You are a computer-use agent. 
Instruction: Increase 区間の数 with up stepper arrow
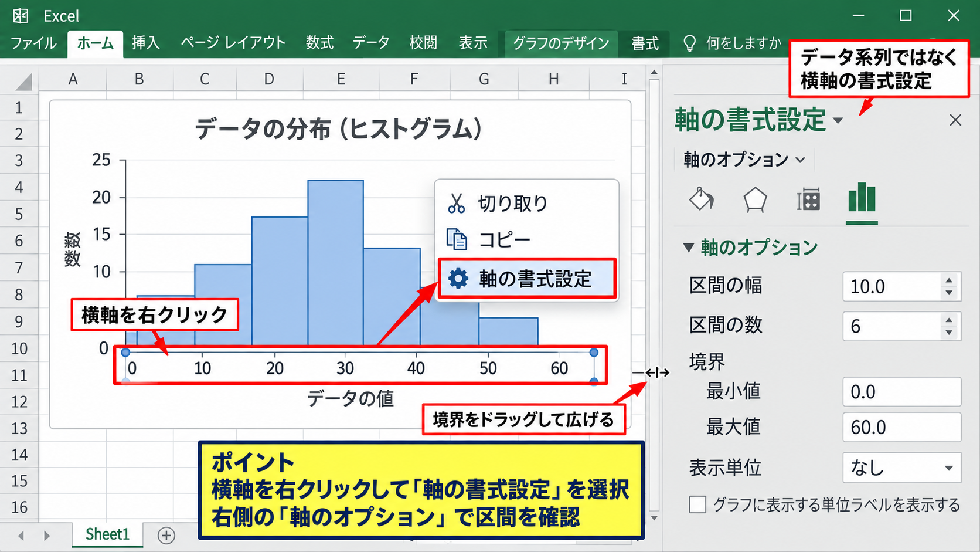(949, 320)
